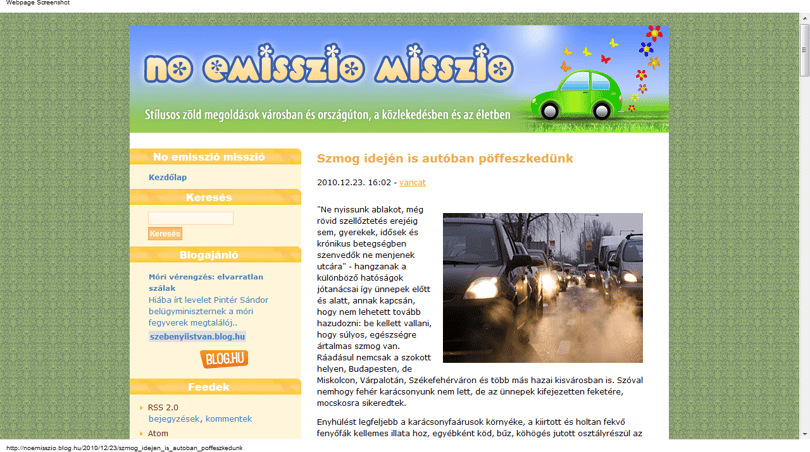Click the Keresés sidebar heading
Viewport: 810px width, 452px height.
pyautogui.click(x=209, y=197)
